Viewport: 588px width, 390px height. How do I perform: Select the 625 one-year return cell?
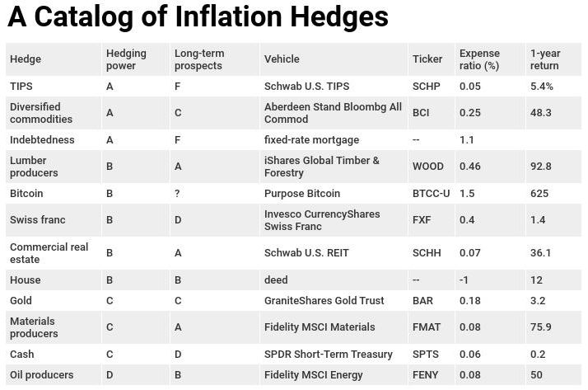[x=540, y=194]
